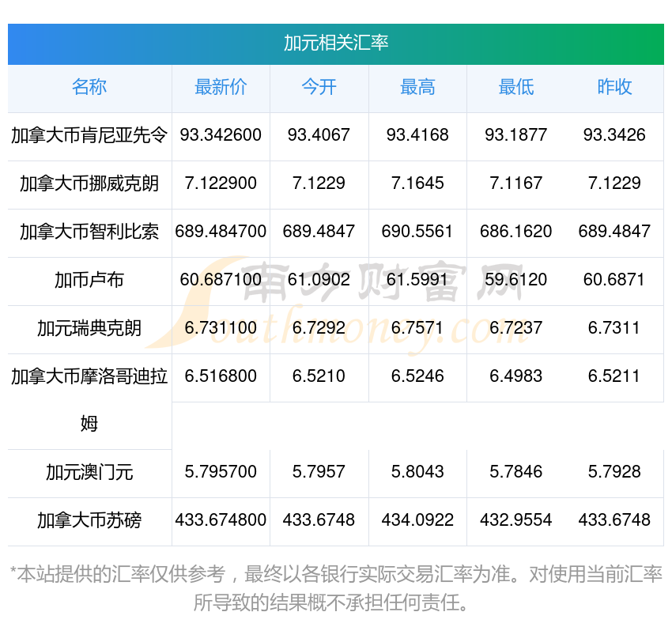Viewport: 672px width, 627px height.
Task: Click opening value 61.0902
Action: (319, 280)
